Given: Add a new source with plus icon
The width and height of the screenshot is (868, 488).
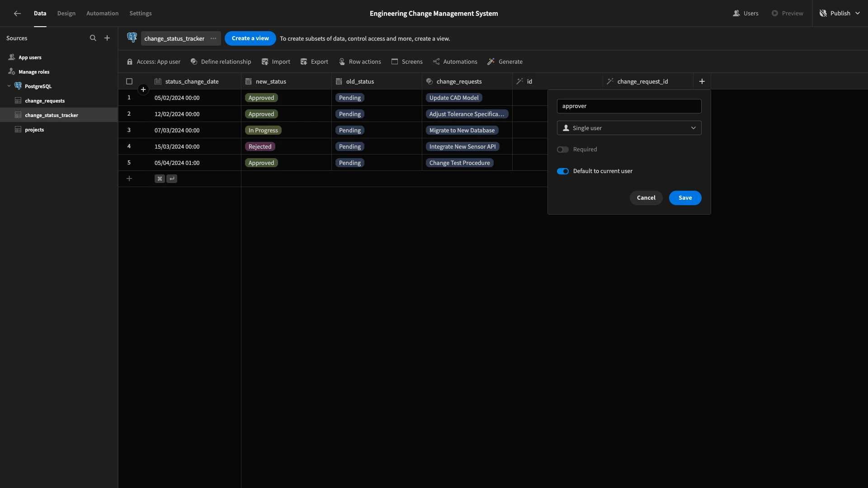Looking at the screenshot, I should [x=107, y=38].
